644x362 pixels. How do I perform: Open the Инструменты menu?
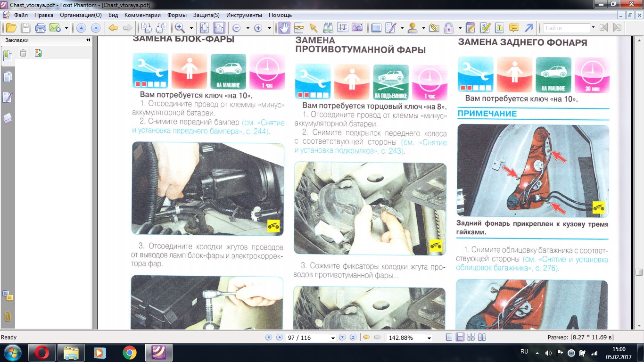point(244,15)
